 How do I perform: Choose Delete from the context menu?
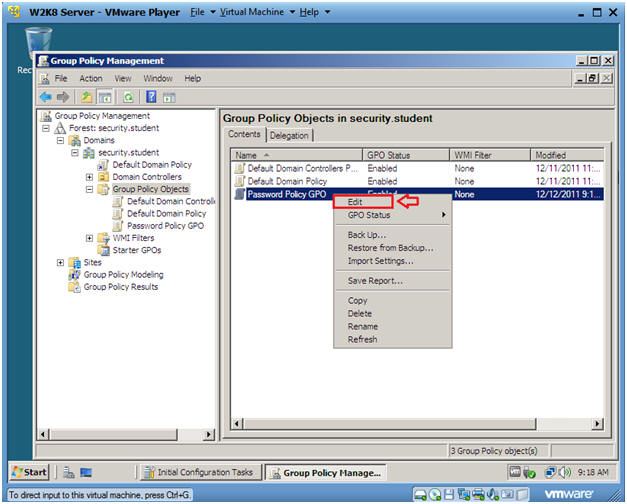[x=392, y=314]
